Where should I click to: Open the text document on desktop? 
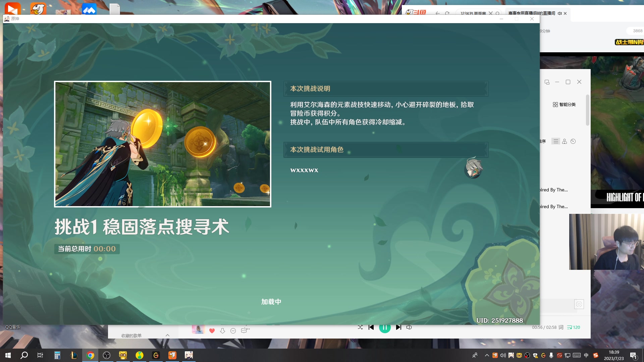click(x=115, y=9)
